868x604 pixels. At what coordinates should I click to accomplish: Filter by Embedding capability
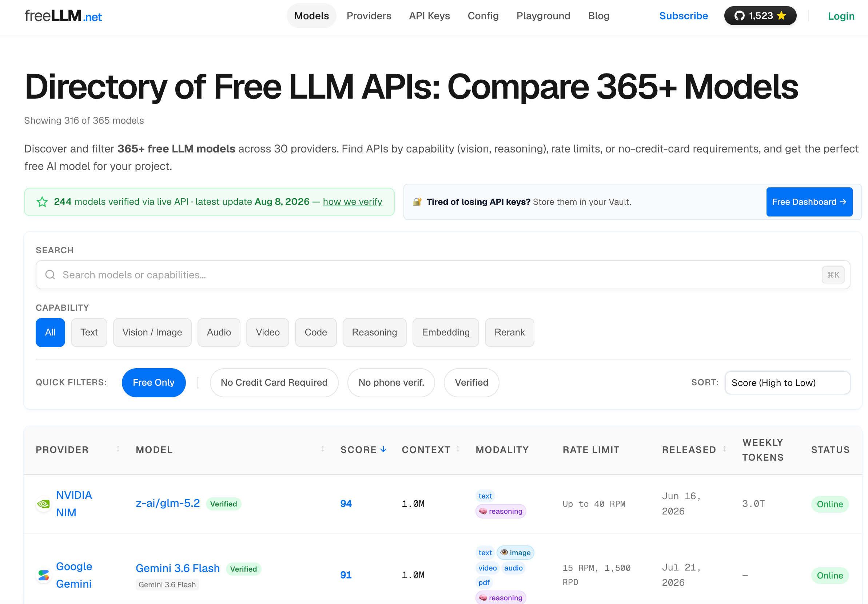pos(446,333)
